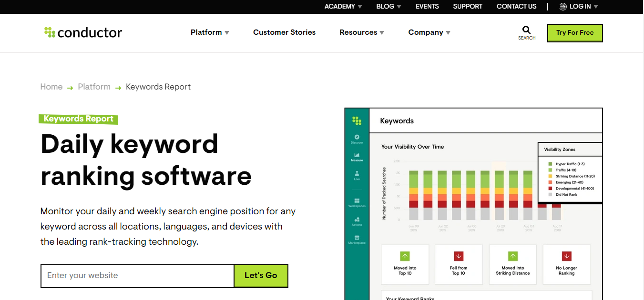Image resolution: width=644 pixels, height=300 pixels.
Task: Click the down arrow on Fell from Top 10
Action: click(x=459, y=256)
